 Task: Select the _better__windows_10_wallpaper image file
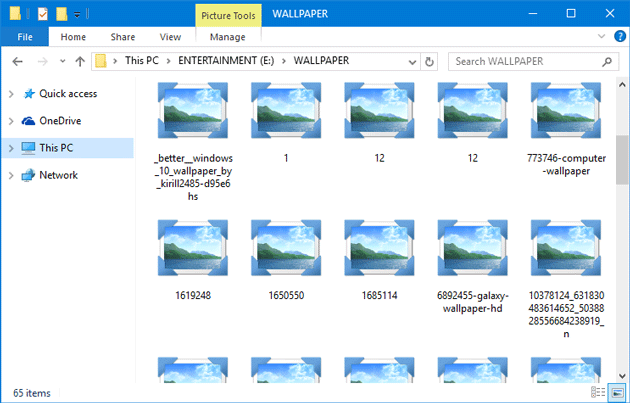(193, 141)
